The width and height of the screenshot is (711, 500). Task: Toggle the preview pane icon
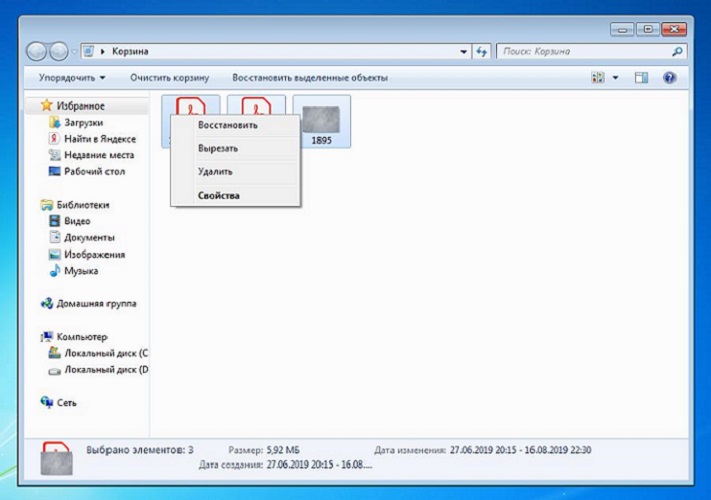coord(641,78)
